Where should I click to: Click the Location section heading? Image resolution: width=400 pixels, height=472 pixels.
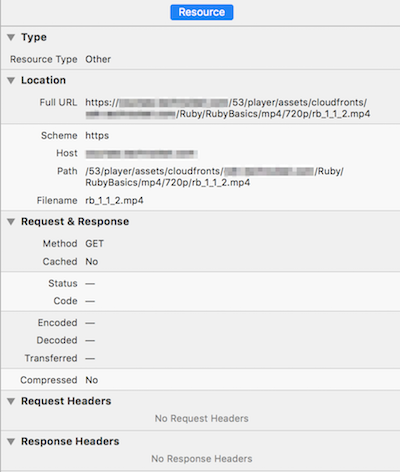(x=43, y=80)
